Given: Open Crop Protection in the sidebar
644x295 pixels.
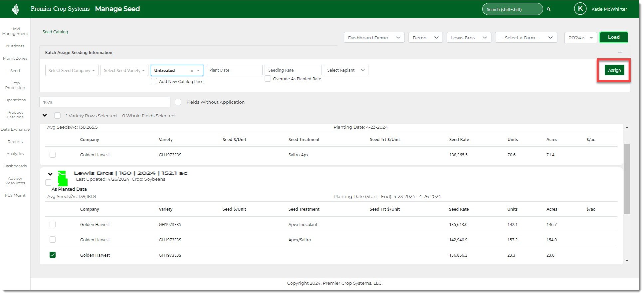Looking at the screenshot, I should 15,85.
